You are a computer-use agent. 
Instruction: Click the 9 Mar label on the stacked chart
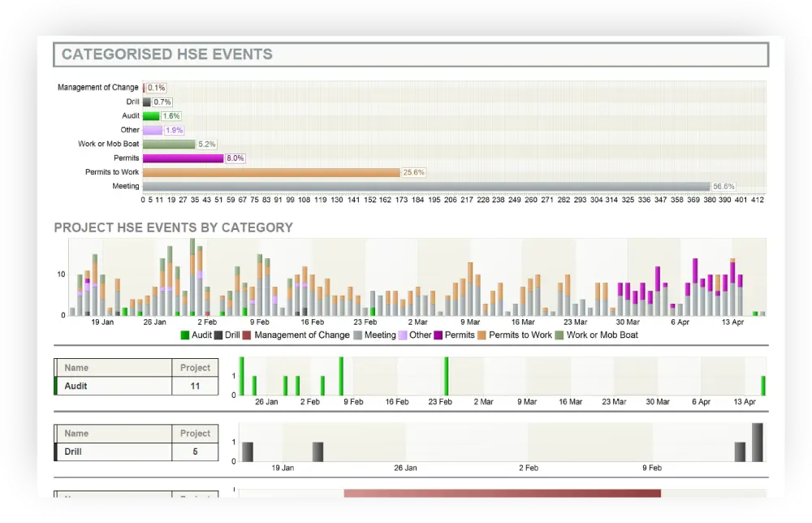pos(470,322)
